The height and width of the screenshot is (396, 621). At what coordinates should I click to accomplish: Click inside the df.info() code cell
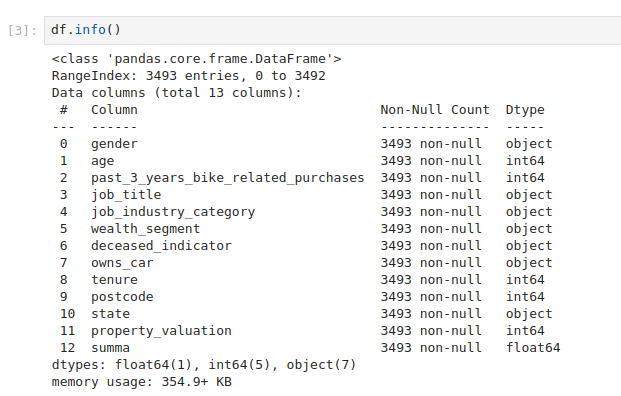pyautogui.click(x=333, y=30)
